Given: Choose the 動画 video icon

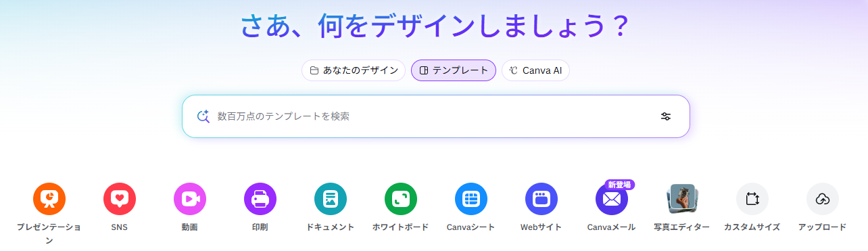Looking at the screenshot, I should pyautogui.click(x=190, y=199).
